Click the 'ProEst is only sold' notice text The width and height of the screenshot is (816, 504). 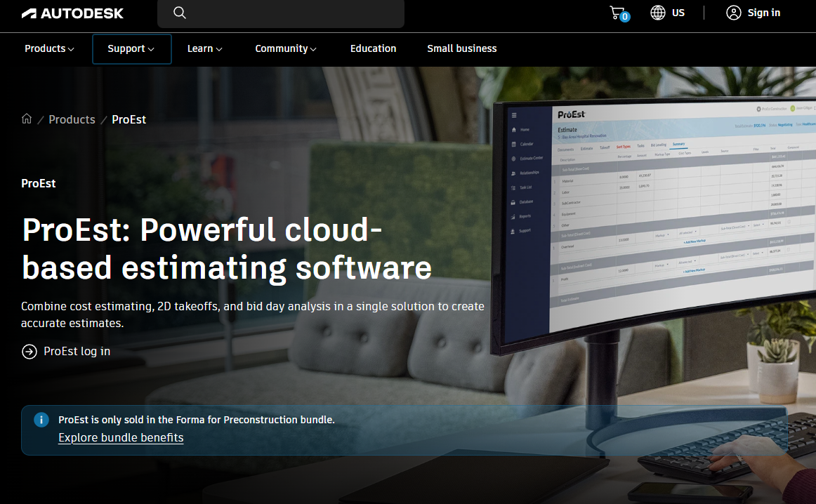coord(197,420)
